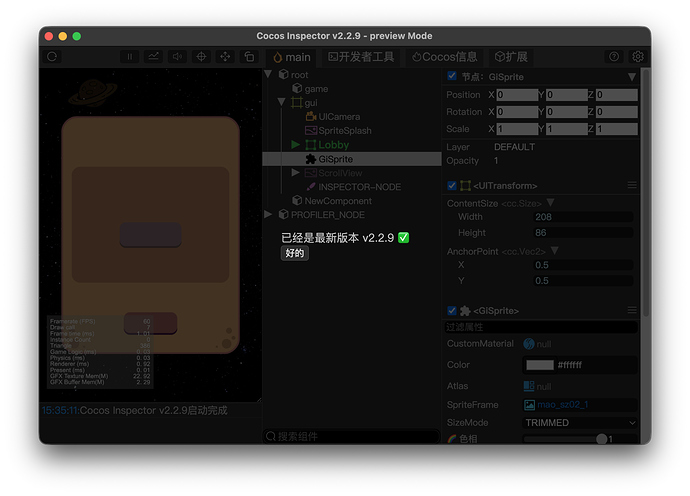Click the CustomMaterial null asset icon

[529, 344]
